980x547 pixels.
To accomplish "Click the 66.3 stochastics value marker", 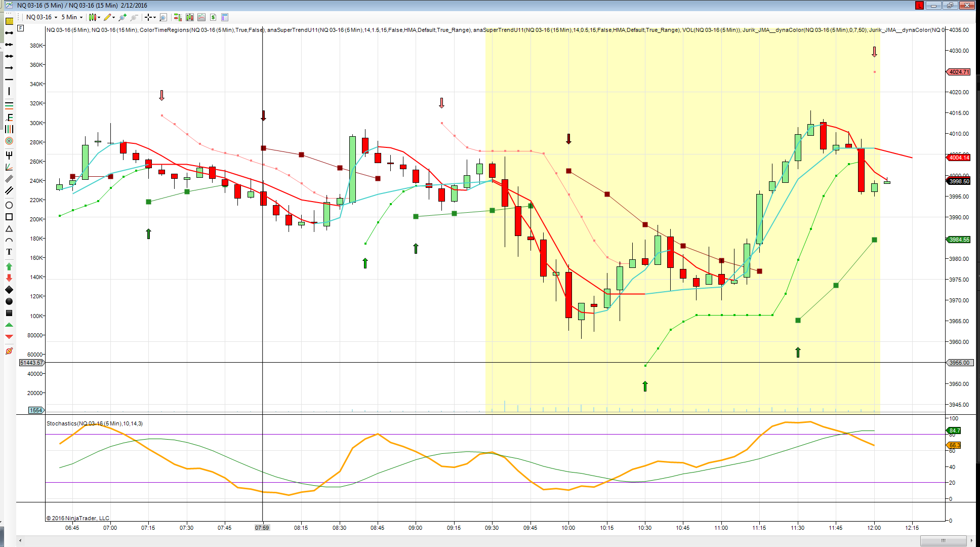I will click(954, 445).
